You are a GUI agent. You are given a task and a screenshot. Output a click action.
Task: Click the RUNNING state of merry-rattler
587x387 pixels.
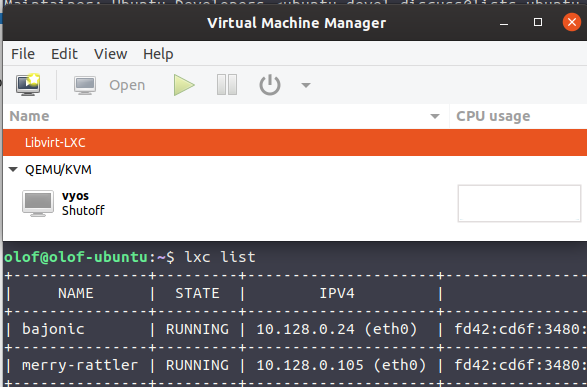click(197, 365)
